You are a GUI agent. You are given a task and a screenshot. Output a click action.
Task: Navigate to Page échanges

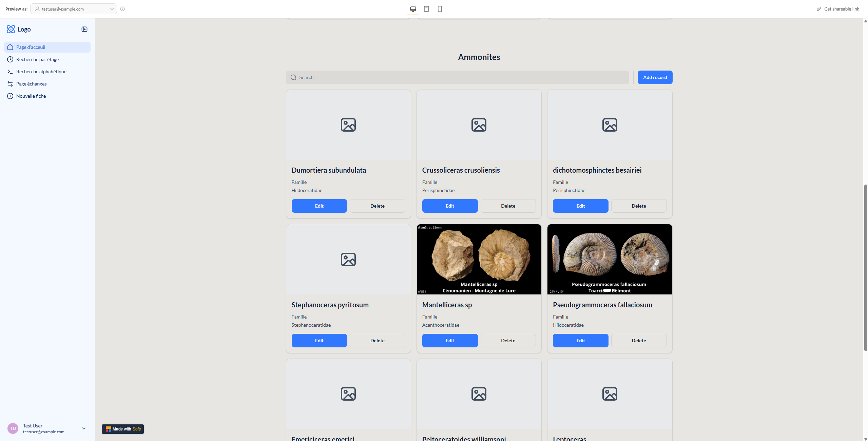pyautogui.click(x=31, y=84)
